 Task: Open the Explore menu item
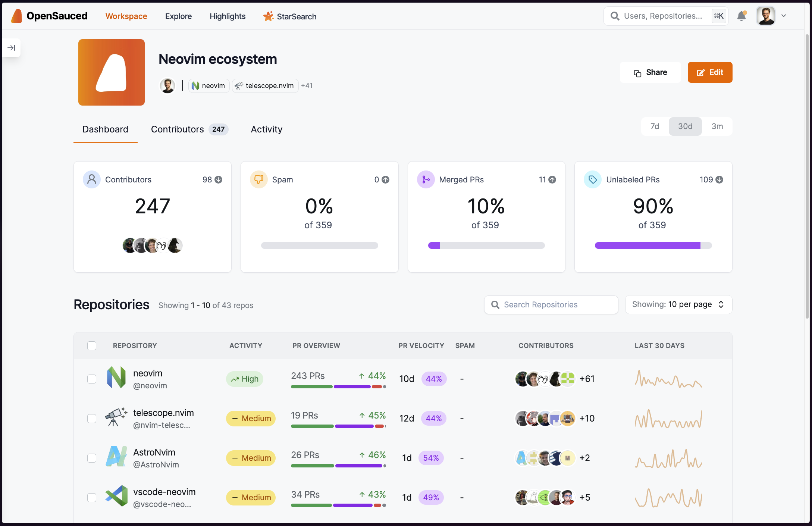(178, 16)
